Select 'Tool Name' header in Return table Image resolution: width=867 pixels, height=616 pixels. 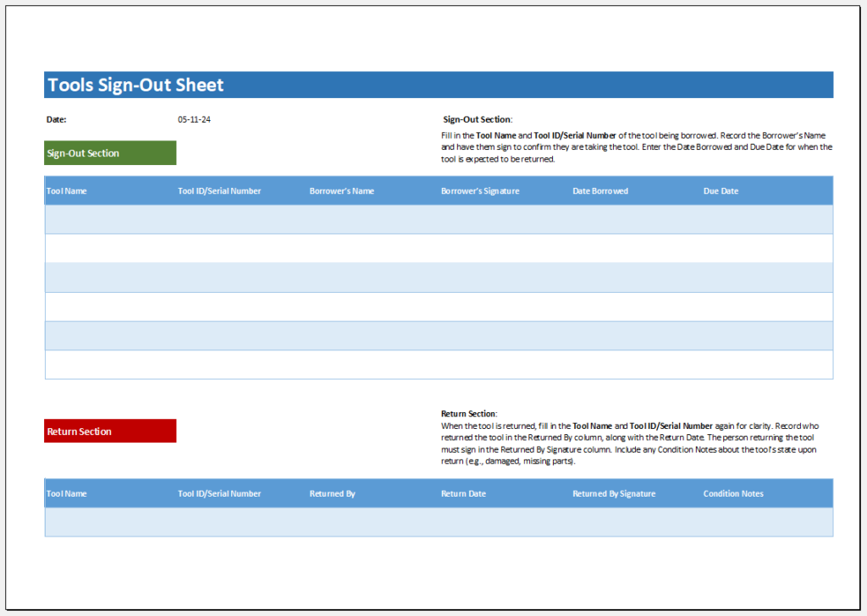tap(66, 494)
